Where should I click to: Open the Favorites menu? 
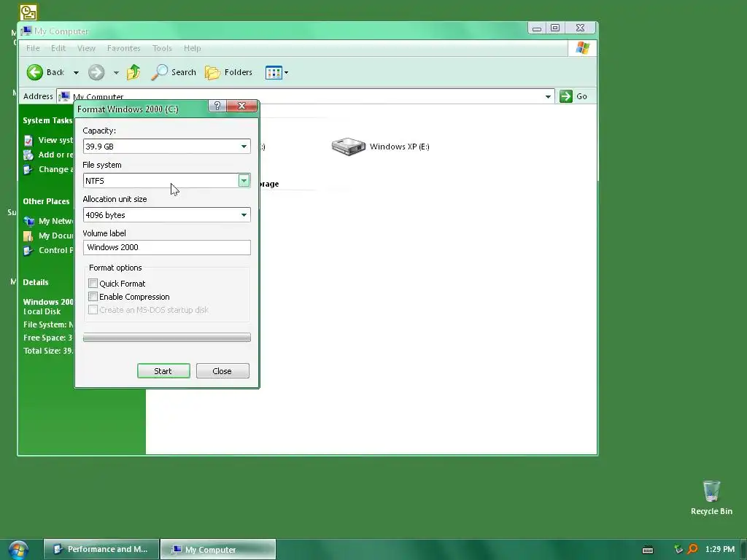[123, 48]
